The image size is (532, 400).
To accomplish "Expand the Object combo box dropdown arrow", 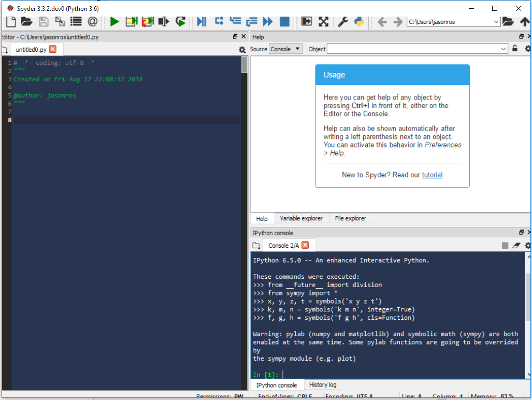I will pos(504,49).
